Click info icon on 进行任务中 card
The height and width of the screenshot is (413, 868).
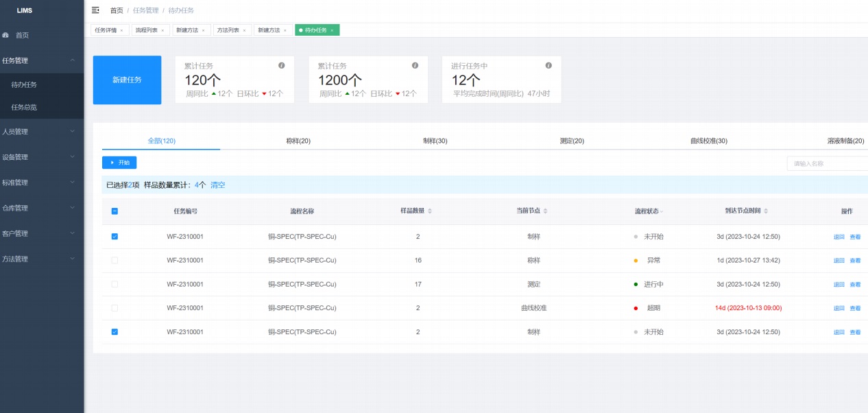pos(548,66)
